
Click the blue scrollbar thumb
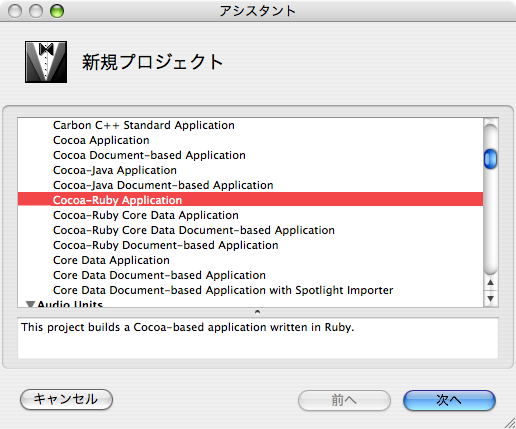[490, 159]
